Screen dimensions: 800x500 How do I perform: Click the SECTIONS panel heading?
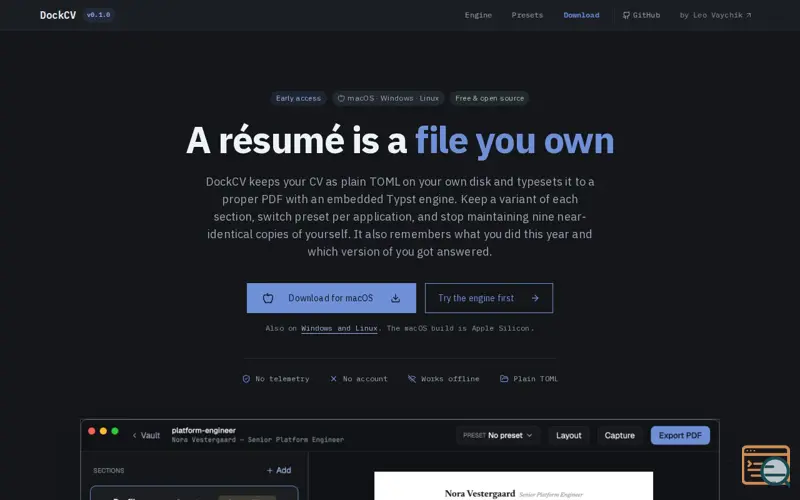coord(109,470)
